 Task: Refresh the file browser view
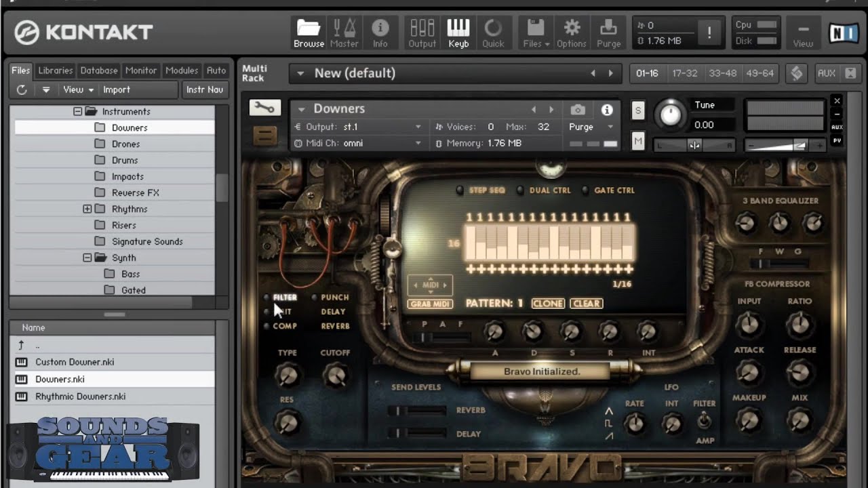(x=22, y=89)
